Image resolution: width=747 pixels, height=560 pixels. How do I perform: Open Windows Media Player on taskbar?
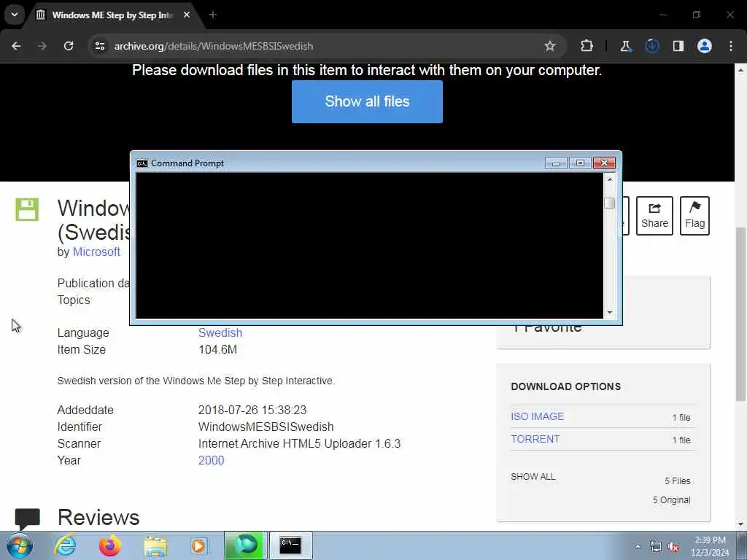[198, 545]
